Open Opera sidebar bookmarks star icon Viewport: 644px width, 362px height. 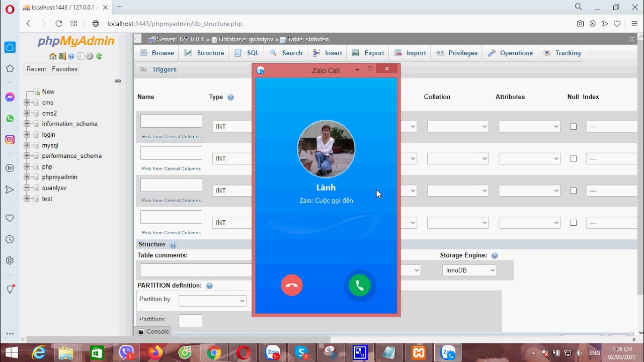click(x=10, y=68)
